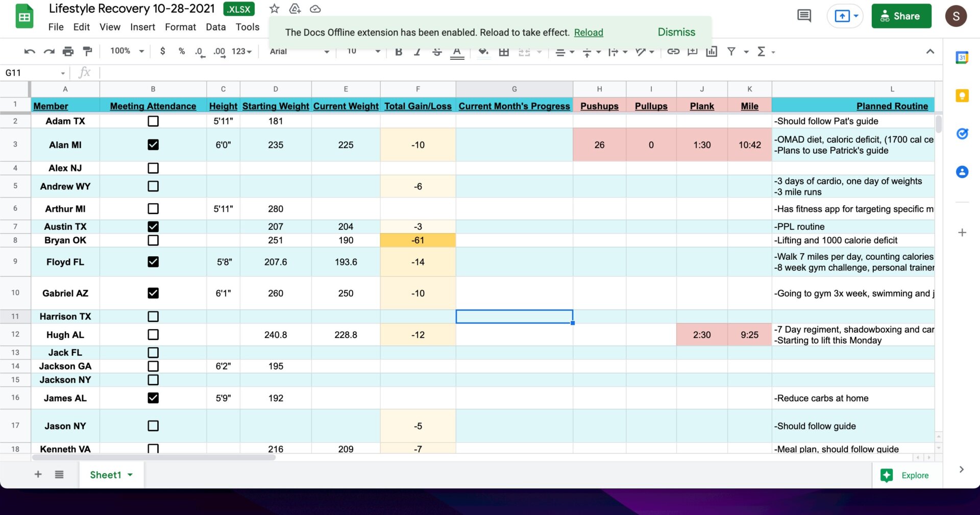
Task: Toggle attendance checkbox for Harrison TX
Action: [x=153, y=316]
